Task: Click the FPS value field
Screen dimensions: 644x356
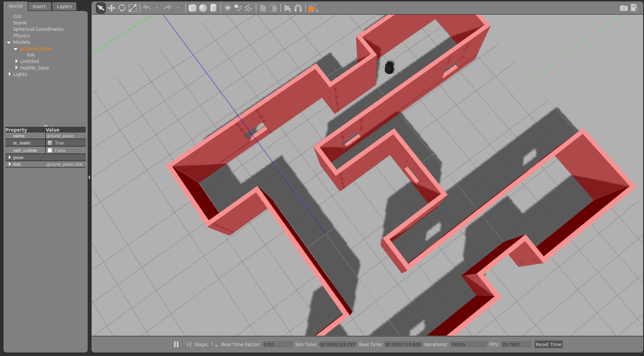Action: point(516,344)
